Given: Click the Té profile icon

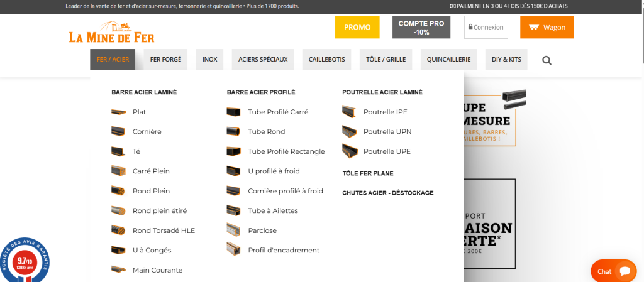Looking at the screenshot, I should coord(118,151).
